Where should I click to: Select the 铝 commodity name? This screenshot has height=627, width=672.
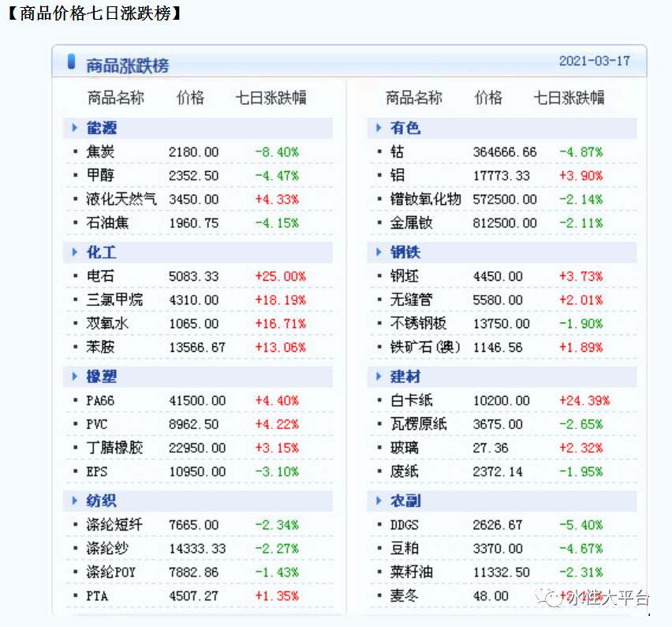pos(397,175)
